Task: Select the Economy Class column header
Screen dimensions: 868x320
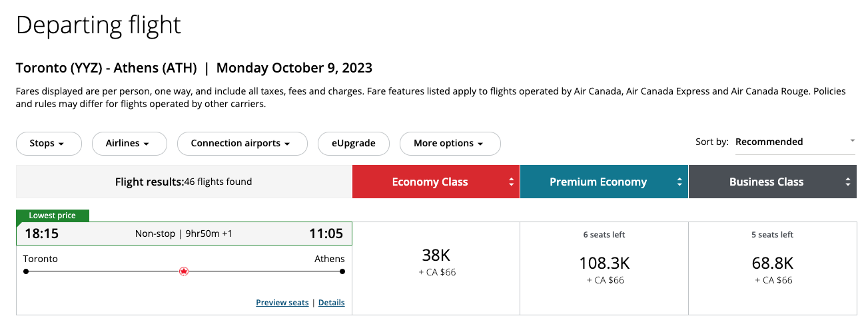Action: 430,182
